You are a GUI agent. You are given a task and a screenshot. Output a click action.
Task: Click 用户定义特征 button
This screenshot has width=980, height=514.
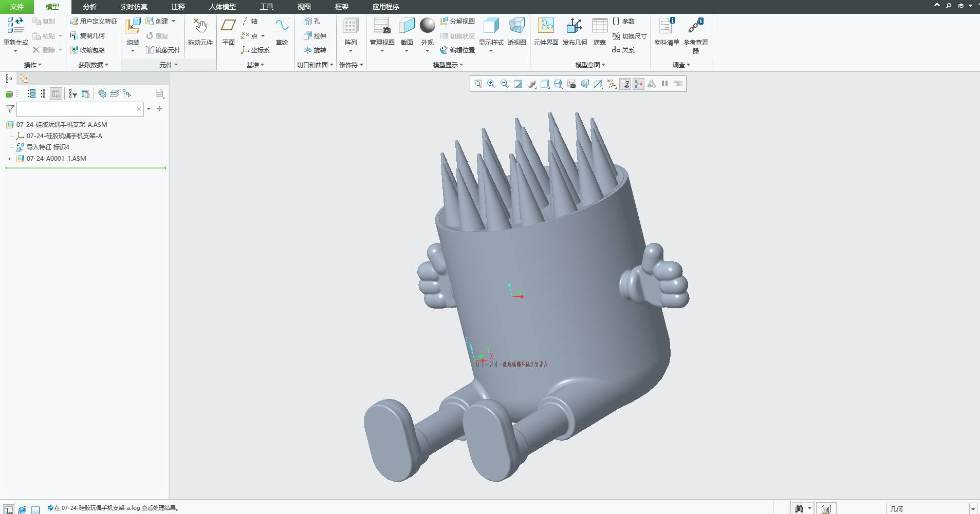coord(93,21)
